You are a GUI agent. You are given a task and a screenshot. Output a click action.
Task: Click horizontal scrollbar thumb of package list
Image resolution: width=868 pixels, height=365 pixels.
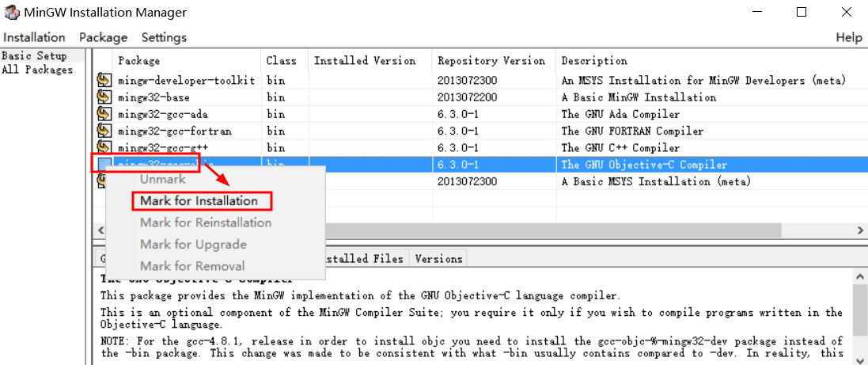coord(554,230)
